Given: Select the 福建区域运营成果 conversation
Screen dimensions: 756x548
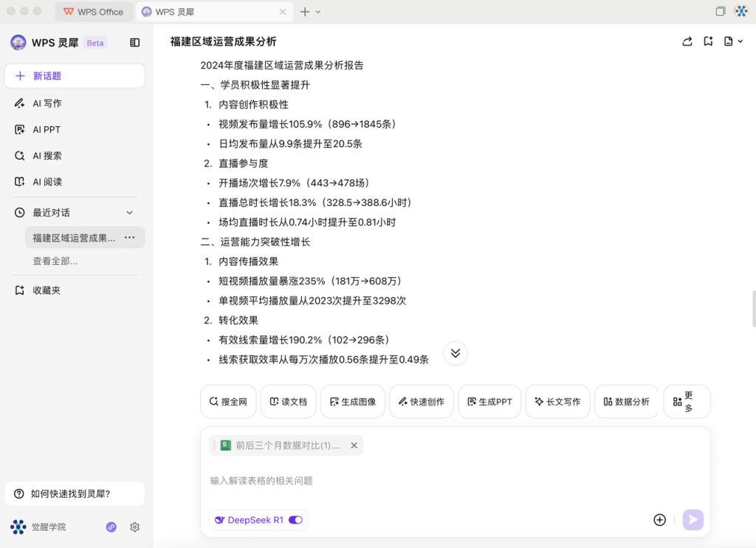Looking at the screenshot, I should [74, 238].
